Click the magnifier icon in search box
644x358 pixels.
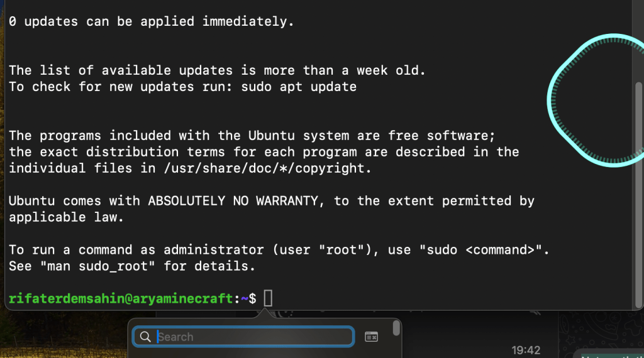click(x=145, y=337)
